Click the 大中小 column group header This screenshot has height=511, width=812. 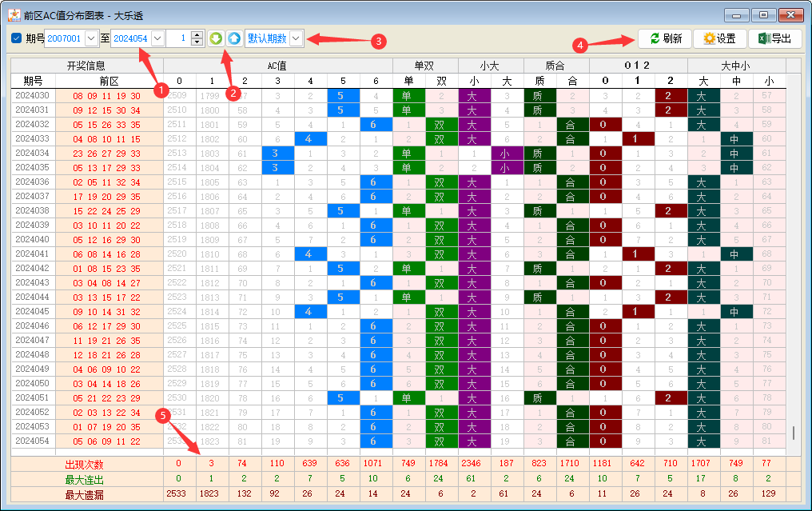tap(736, 66)
